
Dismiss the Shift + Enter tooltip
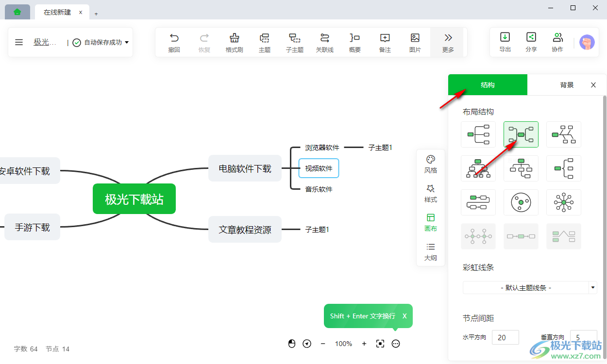coord(405,316)
